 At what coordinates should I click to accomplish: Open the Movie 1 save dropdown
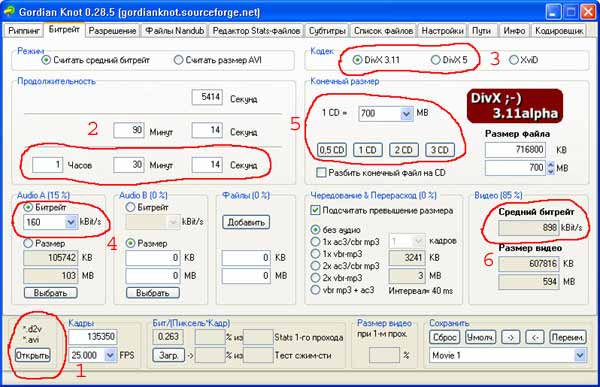tap(580, 355)
